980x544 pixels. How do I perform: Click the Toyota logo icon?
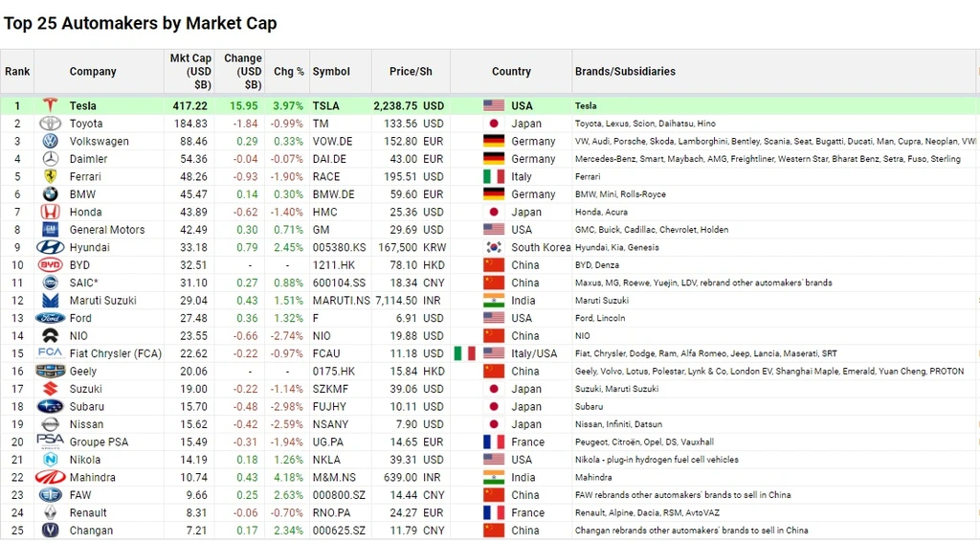pos(50,124)
